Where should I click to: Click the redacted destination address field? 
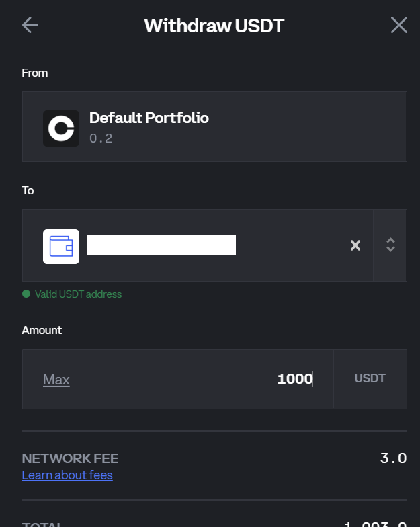pos(161,245)
